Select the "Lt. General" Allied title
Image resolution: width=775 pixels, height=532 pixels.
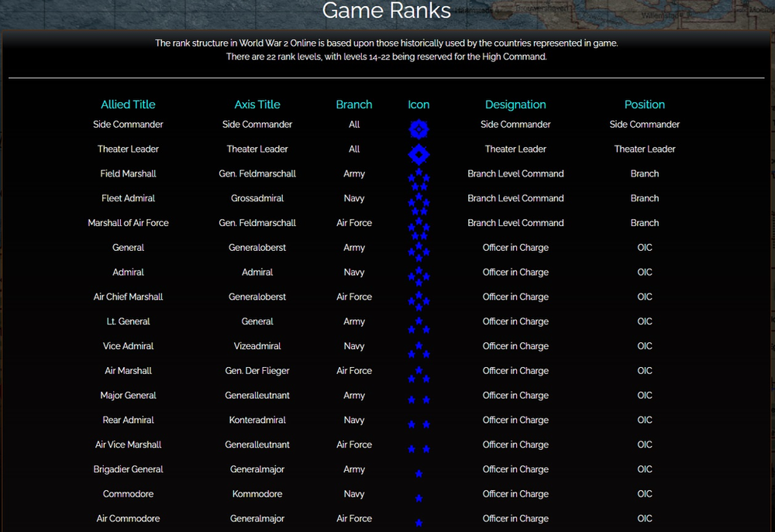pos(128,321)
